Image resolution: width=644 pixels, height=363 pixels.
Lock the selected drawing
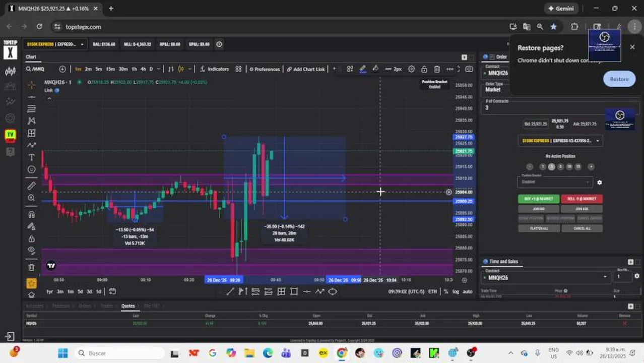pyautogui.click(x=424, y=69)
